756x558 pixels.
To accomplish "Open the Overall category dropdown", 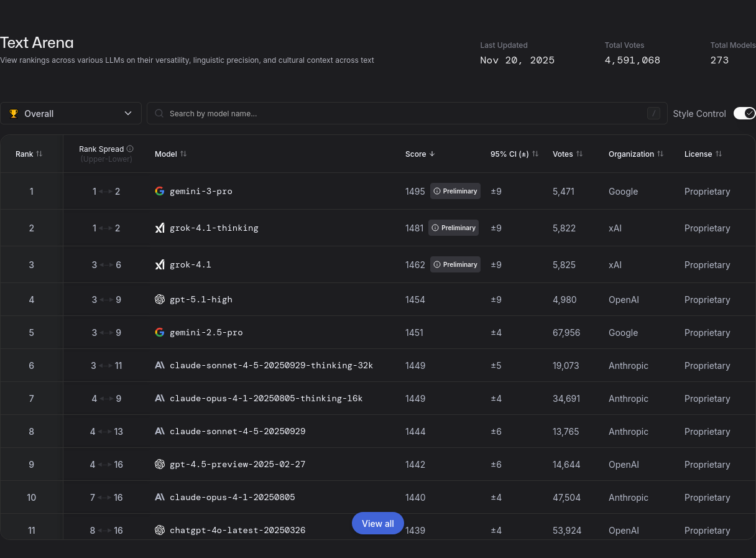I will [71, 113].
